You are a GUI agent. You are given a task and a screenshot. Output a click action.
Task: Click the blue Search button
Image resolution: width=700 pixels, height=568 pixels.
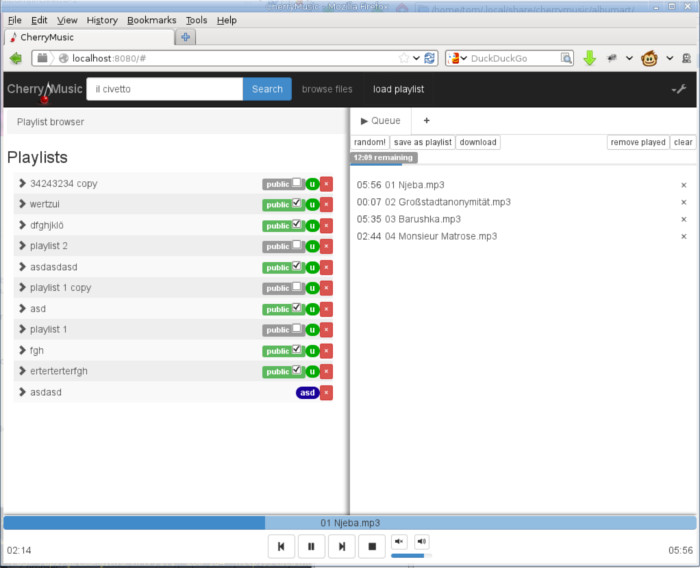coord(267,89)
